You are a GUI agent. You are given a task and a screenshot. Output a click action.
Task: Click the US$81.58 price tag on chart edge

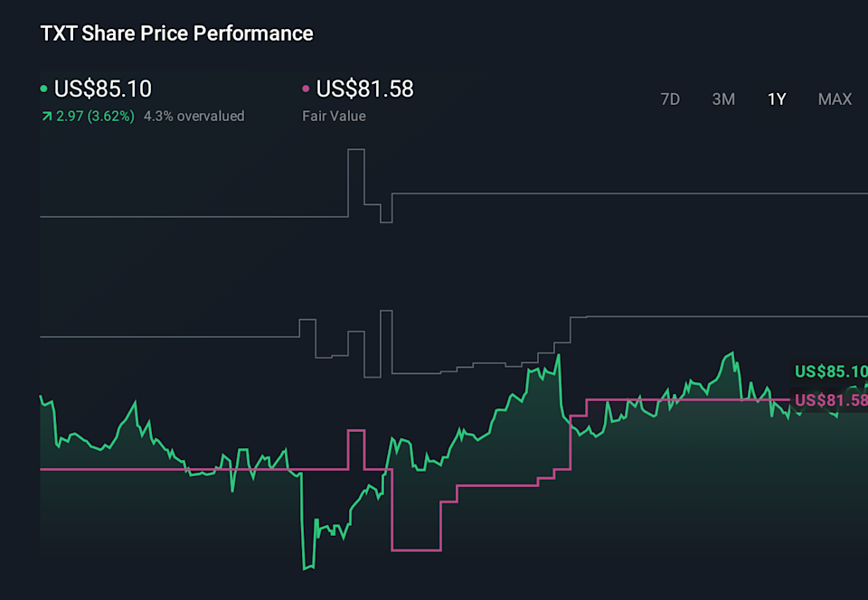[830, 399]
